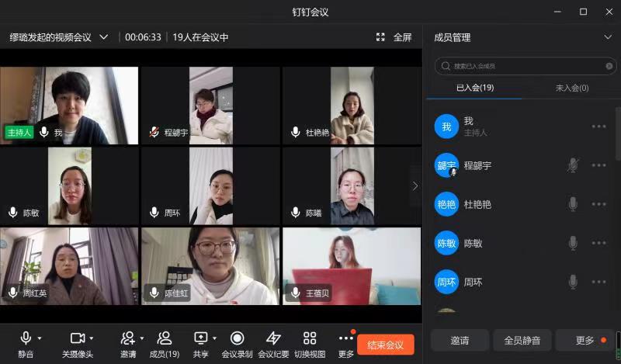Click the 会议录制 record icon

[x=237, y=338]
